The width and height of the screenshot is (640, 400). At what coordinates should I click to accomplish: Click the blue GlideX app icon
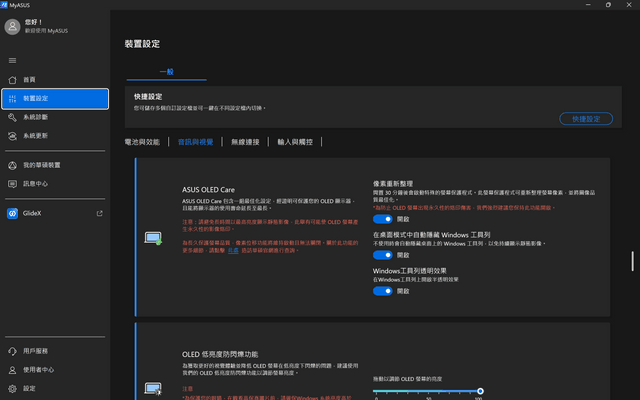coord(12,213)
